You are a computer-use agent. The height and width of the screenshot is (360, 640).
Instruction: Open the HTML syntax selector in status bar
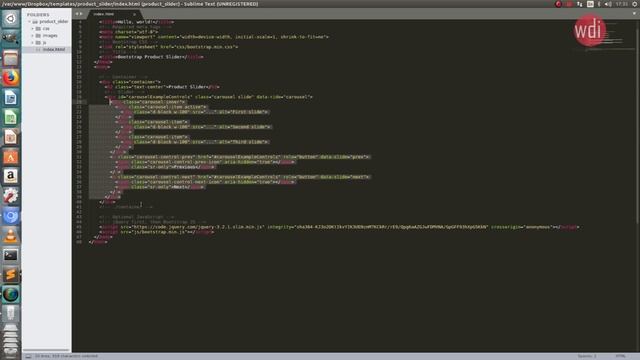click(x=620, y=356)
